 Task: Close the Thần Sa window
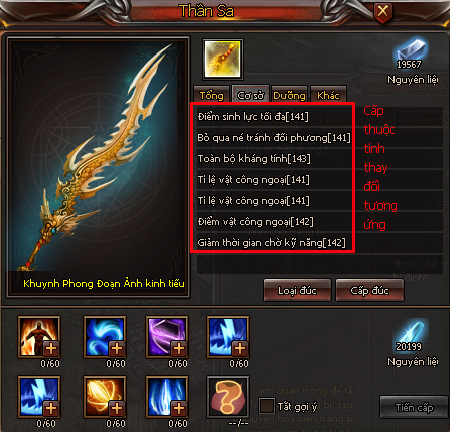pos(382,12)
